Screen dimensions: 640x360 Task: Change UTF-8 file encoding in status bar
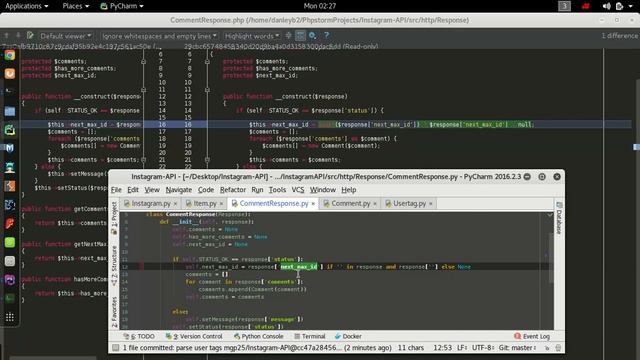point(484,348)
